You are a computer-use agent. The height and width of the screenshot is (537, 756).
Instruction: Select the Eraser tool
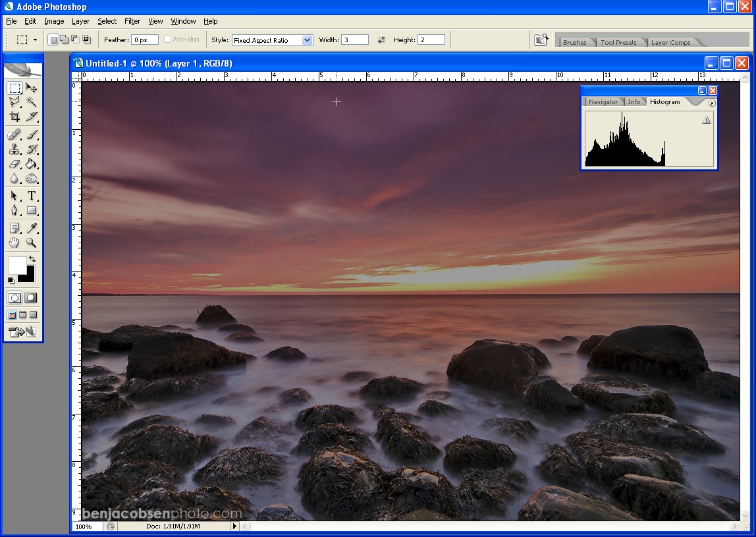pyautogui.click(x=14, y=164)
